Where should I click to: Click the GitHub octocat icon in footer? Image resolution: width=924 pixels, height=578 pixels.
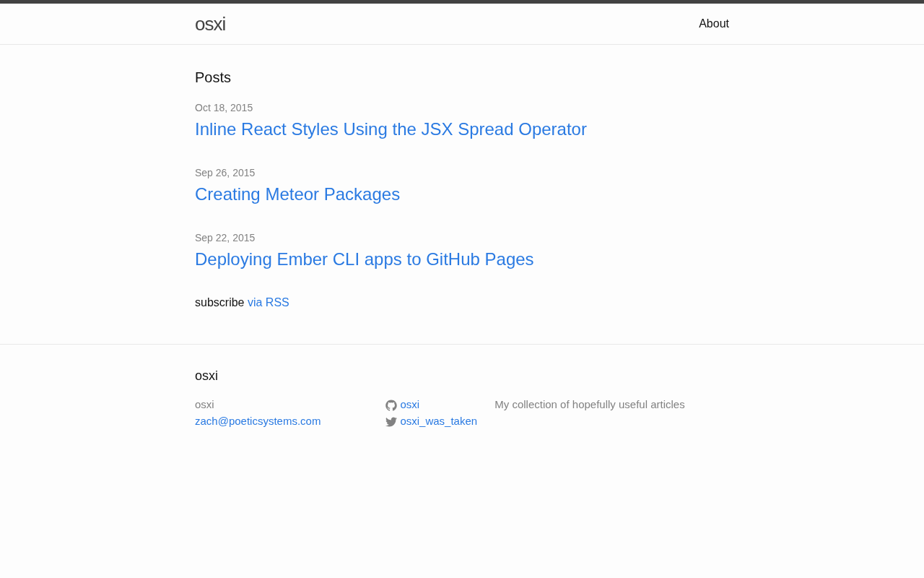391,405
